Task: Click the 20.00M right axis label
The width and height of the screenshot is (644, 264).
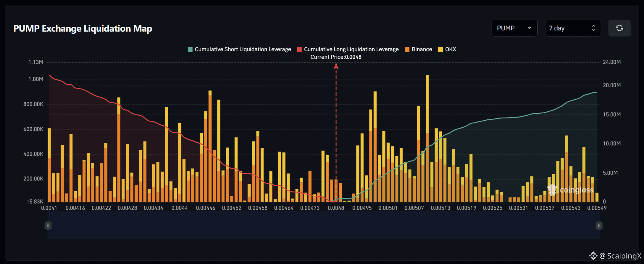Action: coord(612,85)
